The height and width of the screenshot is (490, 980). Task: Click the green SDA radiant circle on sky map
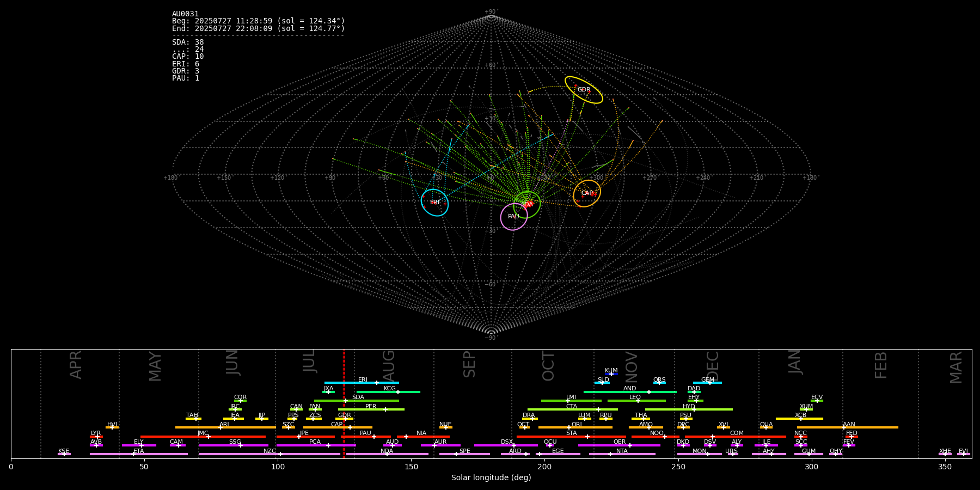click(x=527, y=205)
